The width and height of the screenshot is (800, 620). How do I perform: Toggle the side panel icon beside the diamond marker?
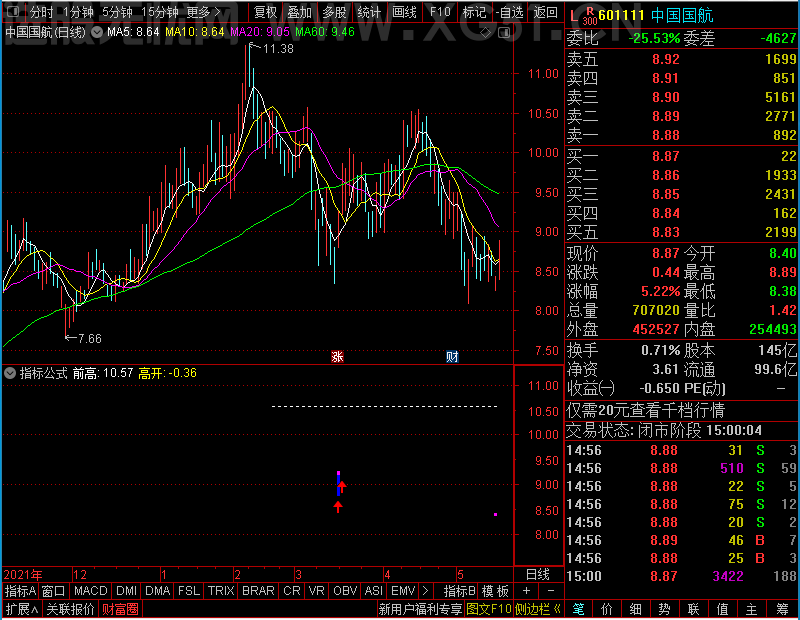(x=504, y=33)
